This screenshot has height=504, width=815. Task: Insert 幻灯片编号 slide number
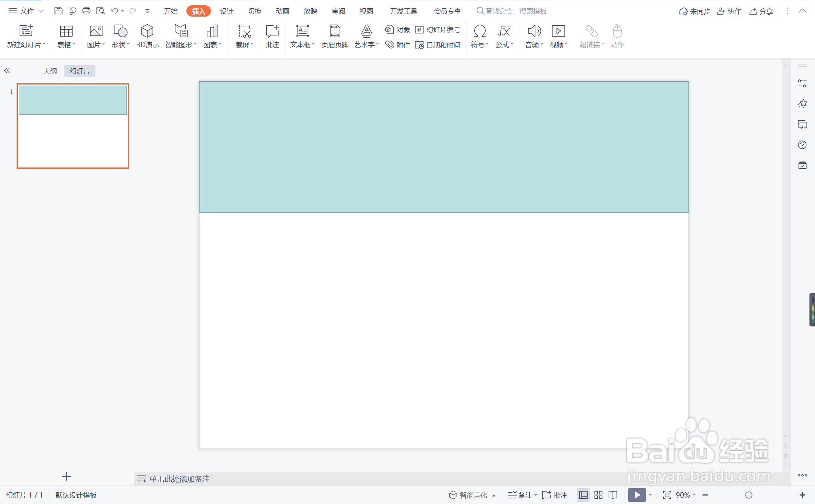click(x=438, y=30)
